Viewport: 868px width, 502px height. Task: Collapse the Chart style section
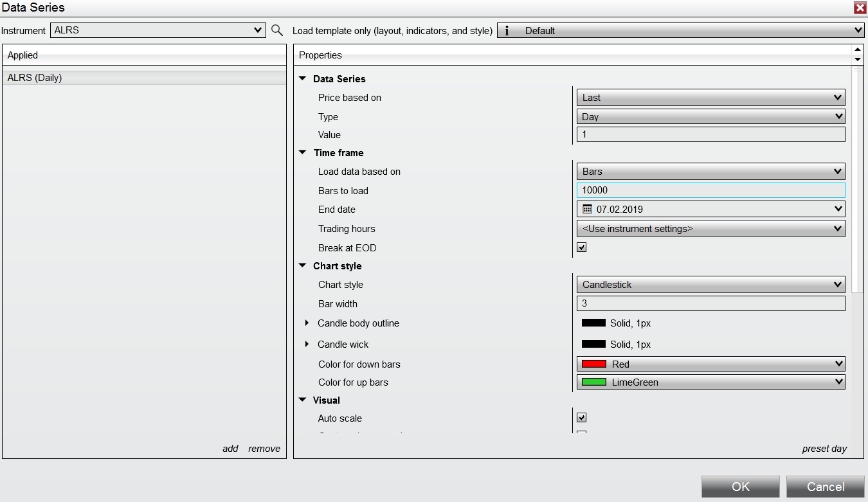(303, 265)
